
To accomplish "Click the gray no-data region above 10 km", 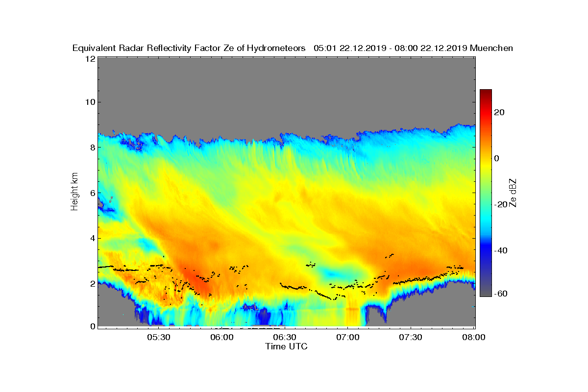I will pos(286,78).
